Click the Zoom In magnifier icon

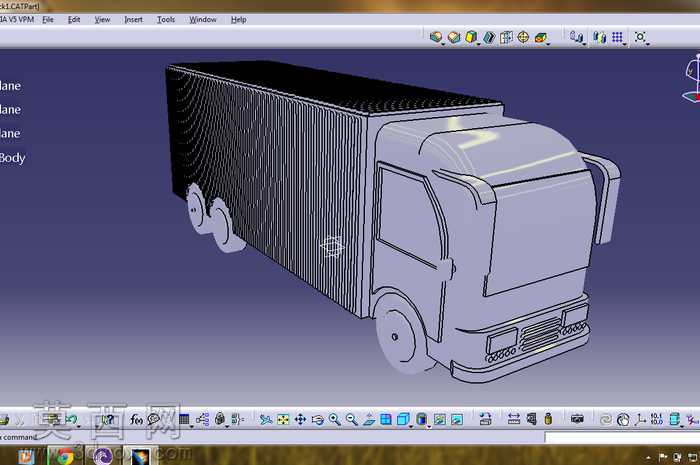tap(334, 419)
